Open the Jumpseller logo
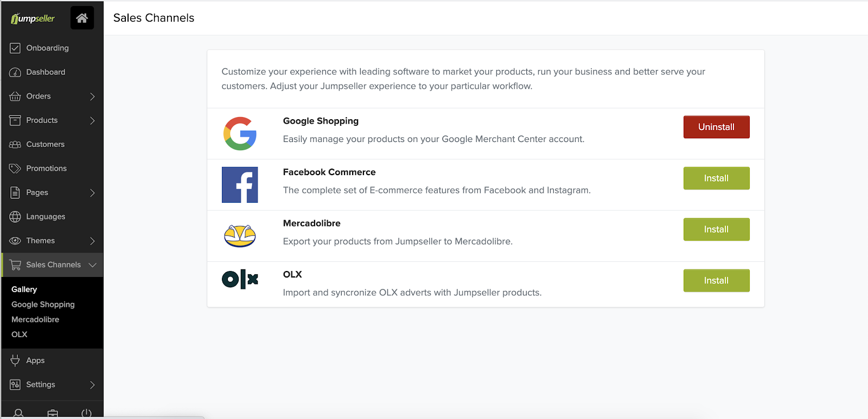Image resolution: width=868 pixels, height=419 pixels. click(x=34, y=17)
